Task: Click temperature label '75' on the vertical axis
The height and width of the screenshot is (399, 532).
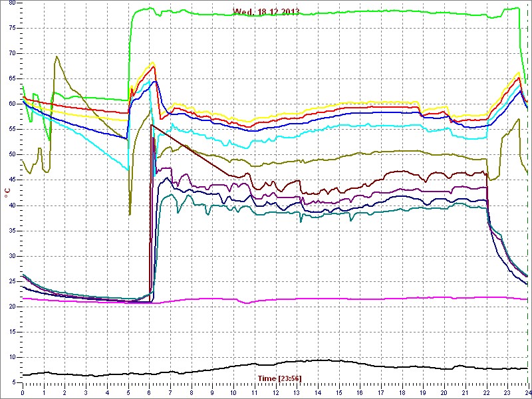Action: [12, 28]
